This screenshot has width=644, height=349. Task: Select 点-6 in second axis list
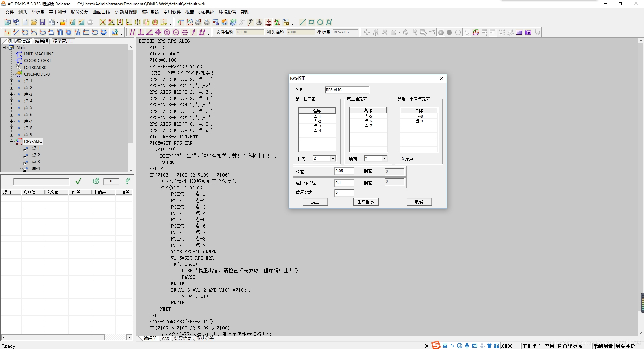(368, 121)
